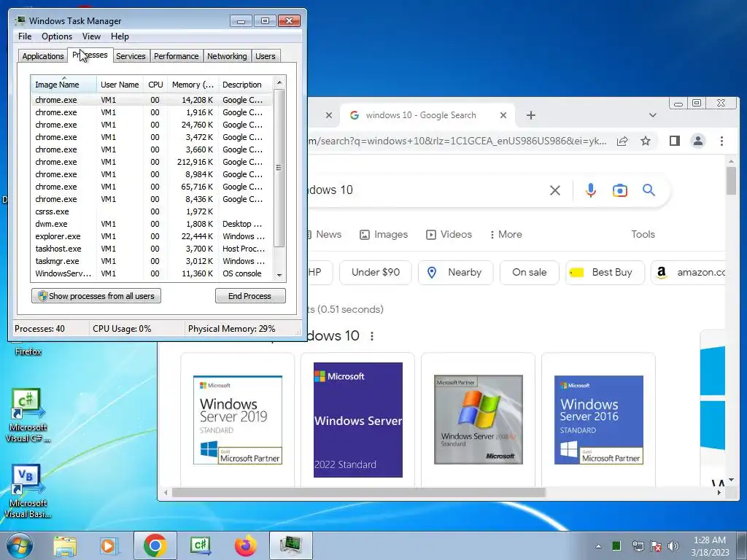Open Action Center flag tray icon
Viewport: 747px width, 560px height.
pos(655,546)
